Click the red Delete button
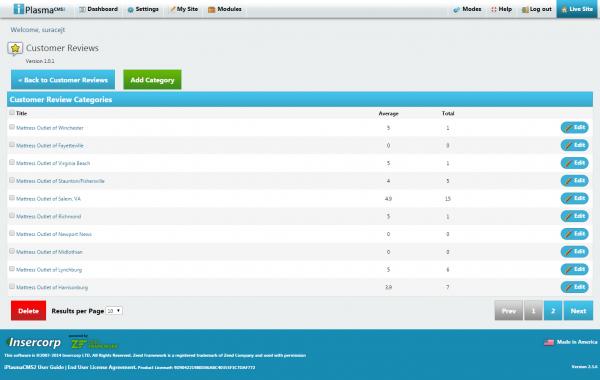This screenshot has height=380, width=600. (x=28, y=311)
